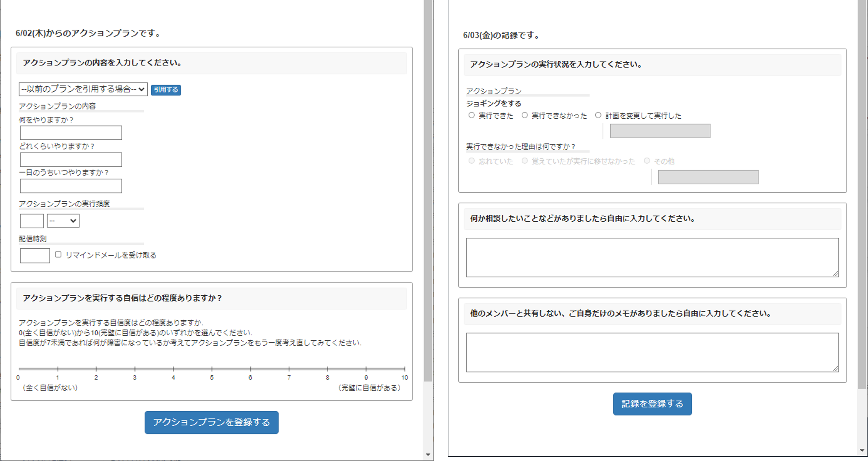Set confidence slider to value 7
The image size is (868, 461).
(289, 368)
